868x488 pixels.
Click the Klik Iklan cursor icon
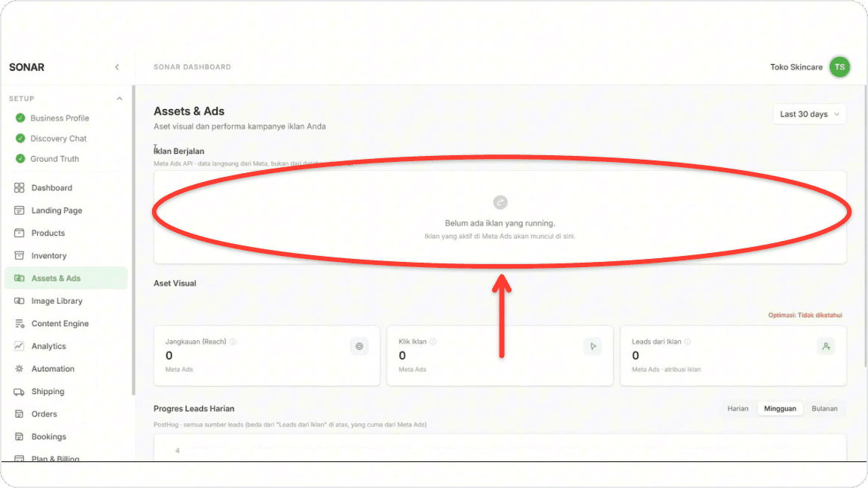coord(593,346)
